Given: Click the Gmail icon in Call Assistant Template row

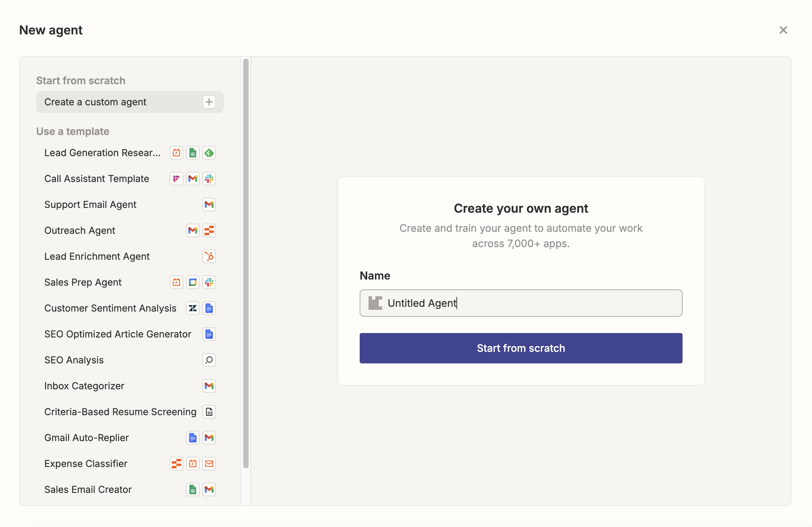Looking at the screenshot, I should tap(192, 179).
